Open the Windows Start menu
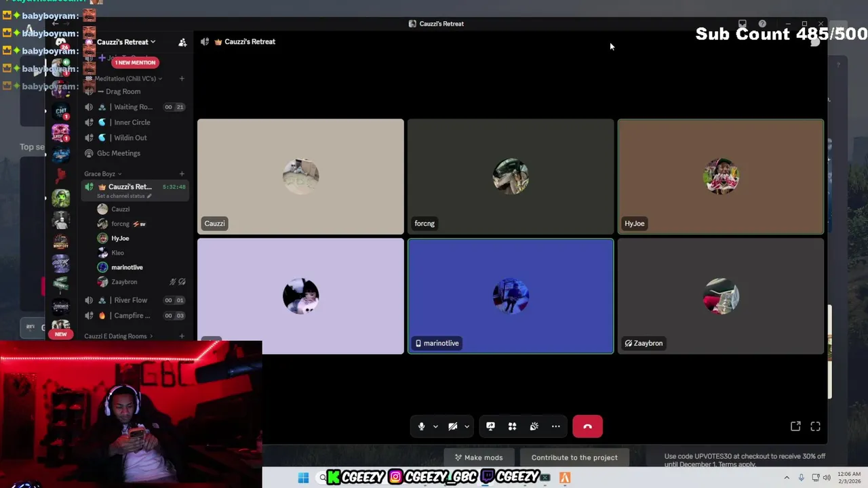 303,478
